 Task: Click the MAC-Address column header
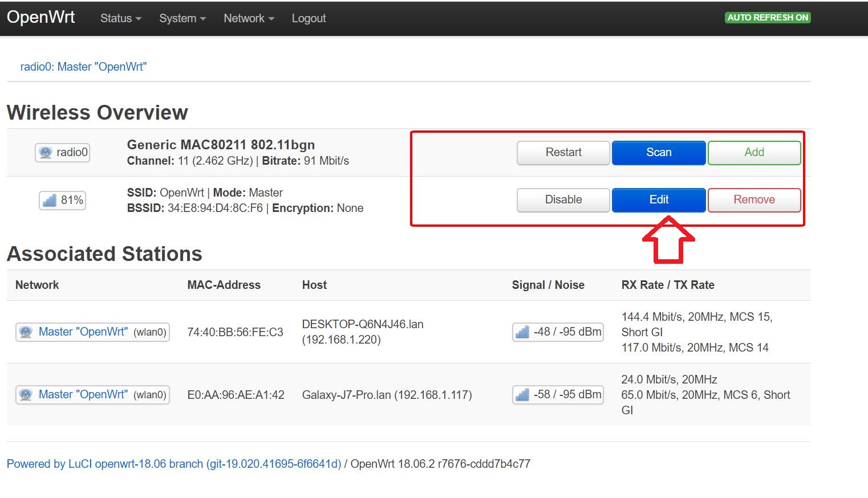tap(224, 285)
